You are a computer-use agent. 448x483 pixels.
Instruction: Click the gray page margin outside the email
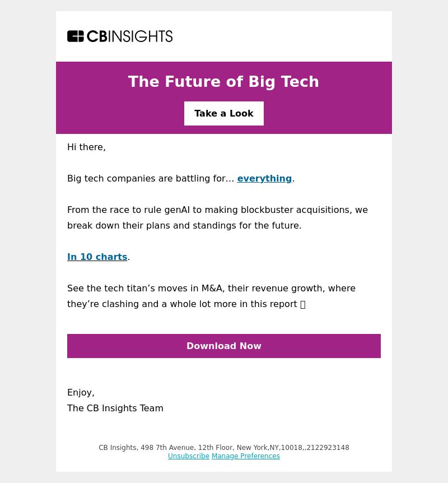27,241
